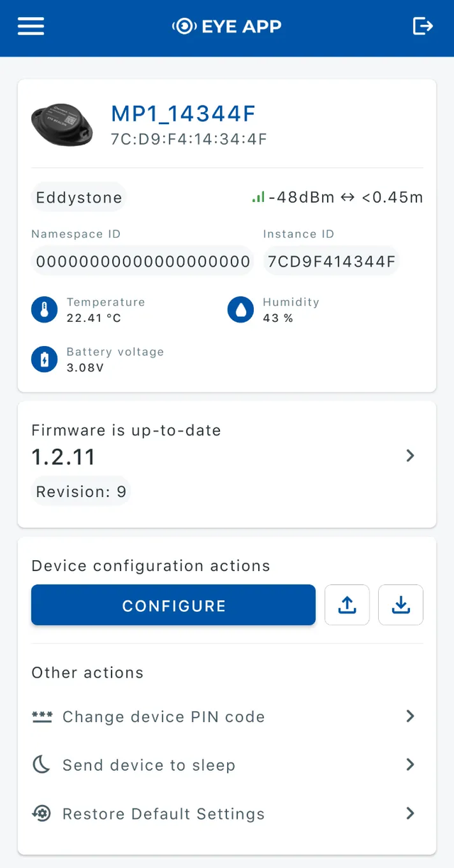
Task: Click the battery voltage icon
Action: [44, 360]
